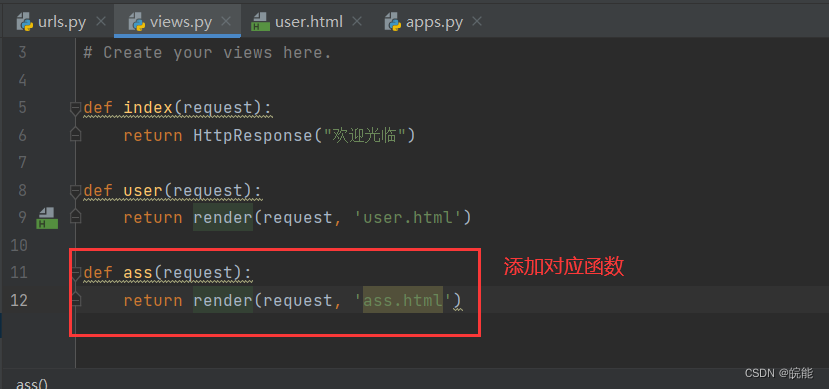Click 'render' call on line 12
The image size is (829, 389).
point(223,300)
